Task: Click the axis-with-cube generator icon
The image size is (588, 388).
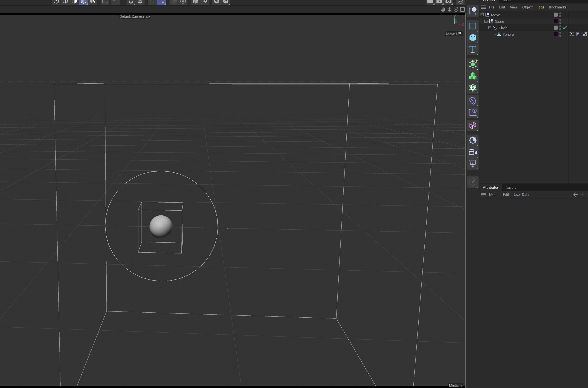Action: tap(473, 112)
